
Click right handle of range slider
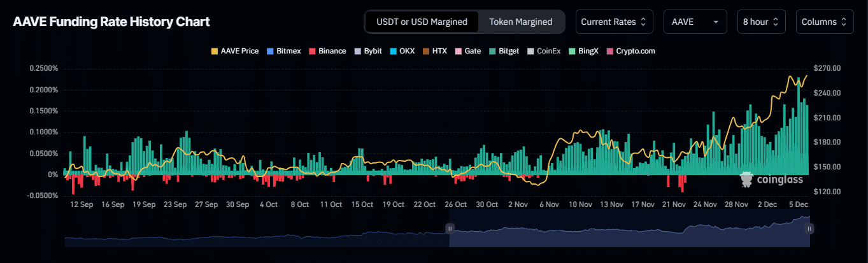click(x=810, y=228)
